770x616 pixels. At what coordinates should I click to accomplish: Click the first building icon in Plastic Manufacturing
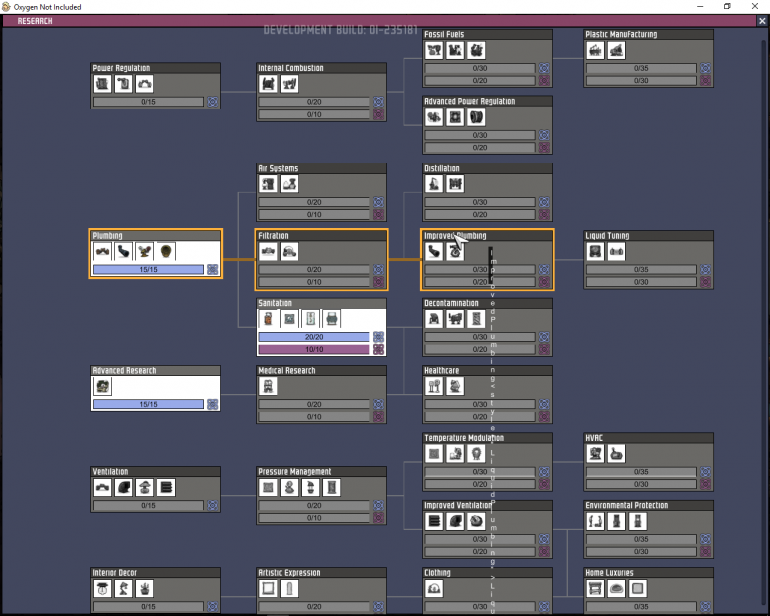pyautogui.click(x=595, y=50)
